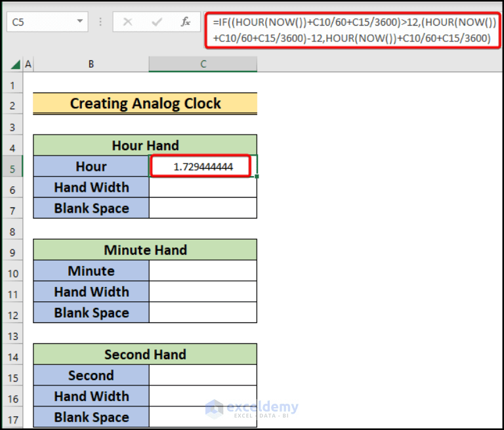Viewport: 504px width, 430px height.
Task: Click into the formula bar text
Action: pyautogui.click(x=352, y=30)
